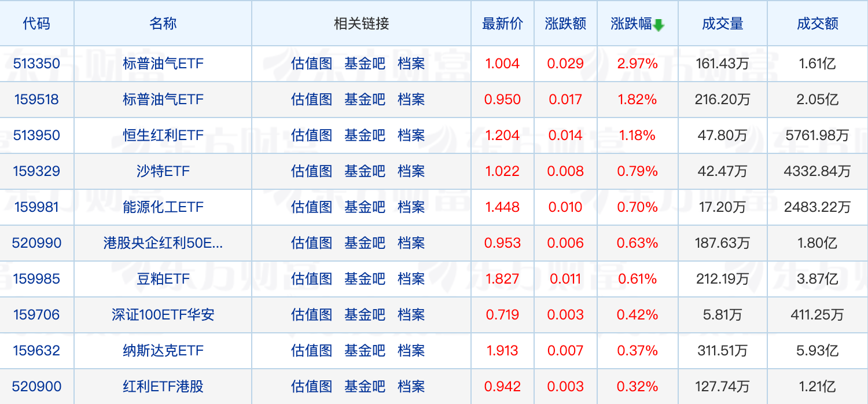The width and height of the screenshot is (868, 404).
Task: Open 估值图 for row 520990
Action: [x=312, y=243]
